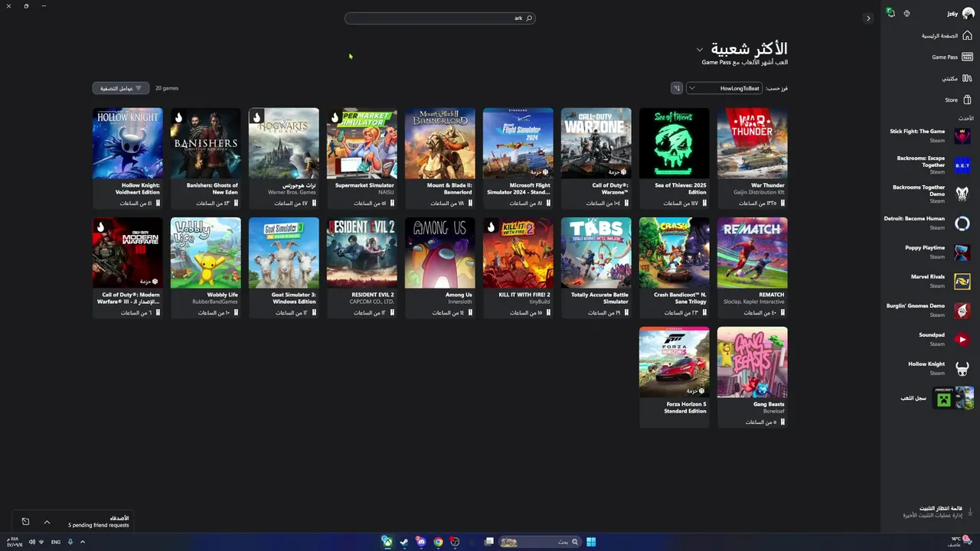Screen dimensions: 980x551
Task: Show hidden system tray icons
Action: 83,542
